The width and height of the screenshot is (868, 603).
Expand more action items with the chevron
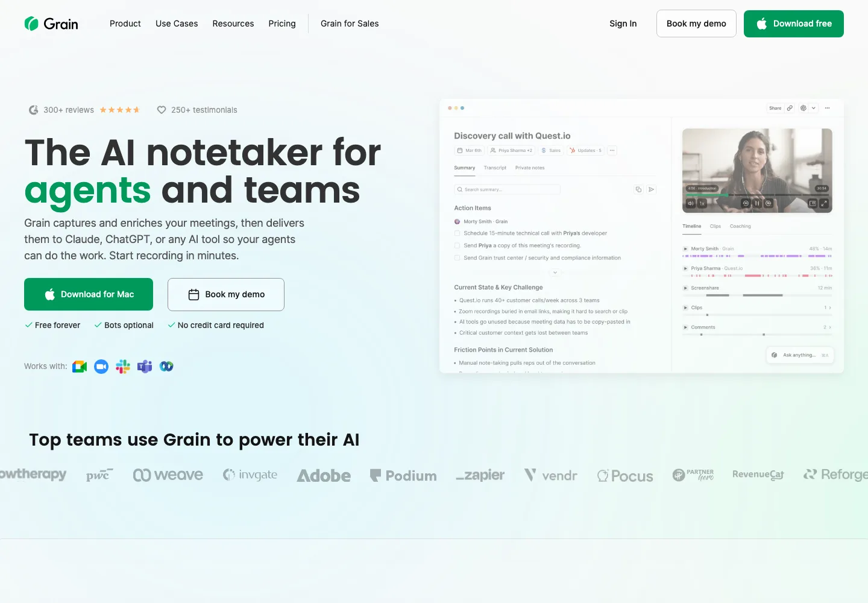coord(555,273)
